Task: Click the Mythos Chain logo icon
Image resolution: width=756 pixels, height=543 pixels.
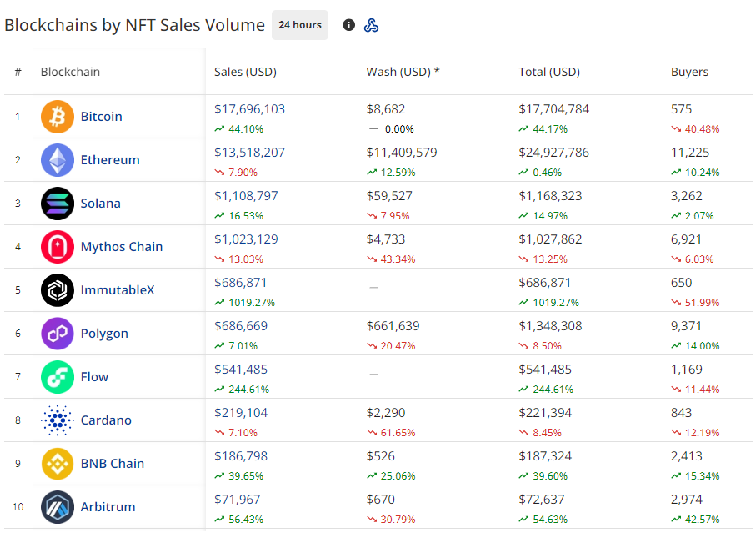Action: [x=58, y=247]
